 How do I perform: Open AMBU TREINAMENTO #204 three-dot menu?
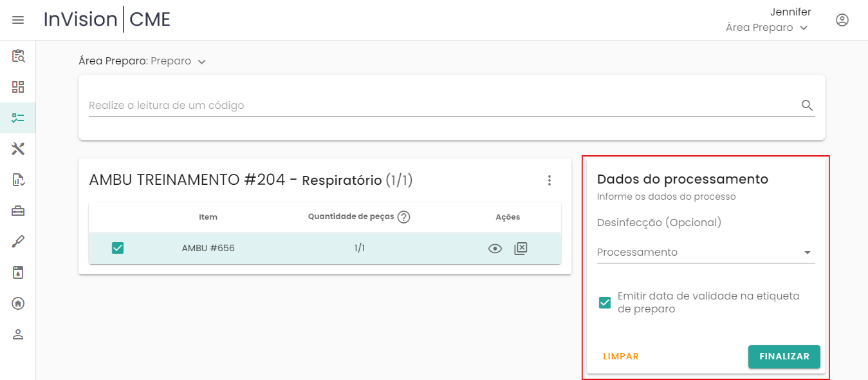[549, 180]
